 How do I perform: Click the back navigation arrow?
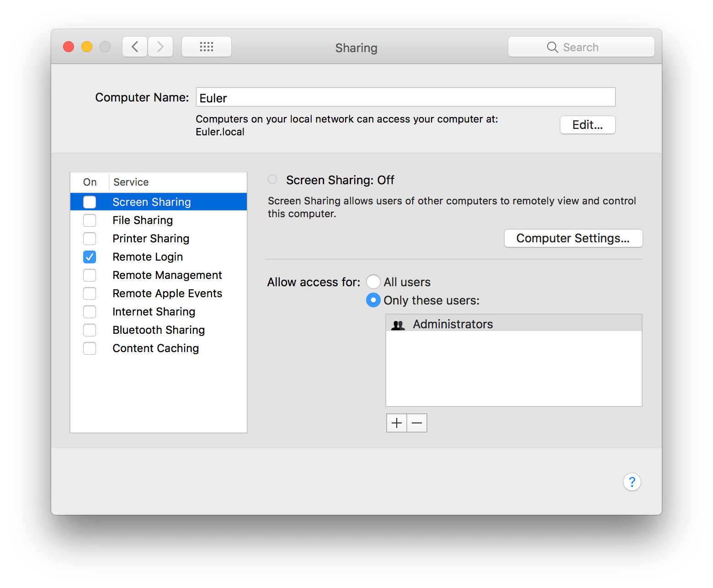(134, 46)
